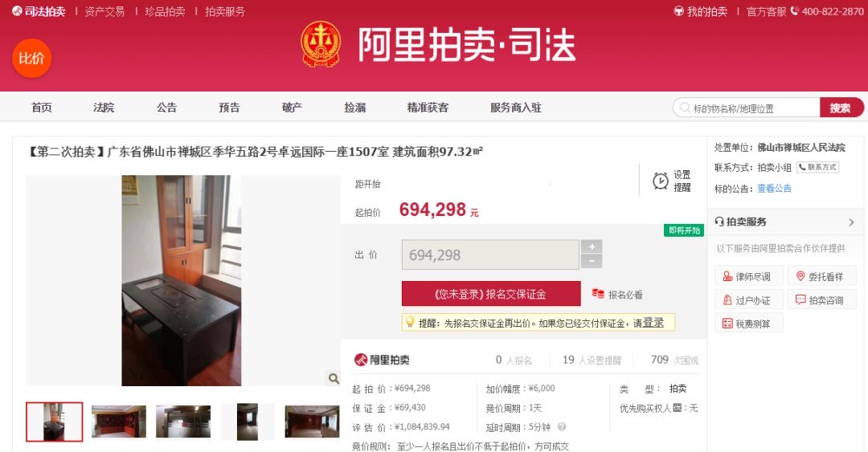Decrease the bid with the minus stepper

point(592,261)
